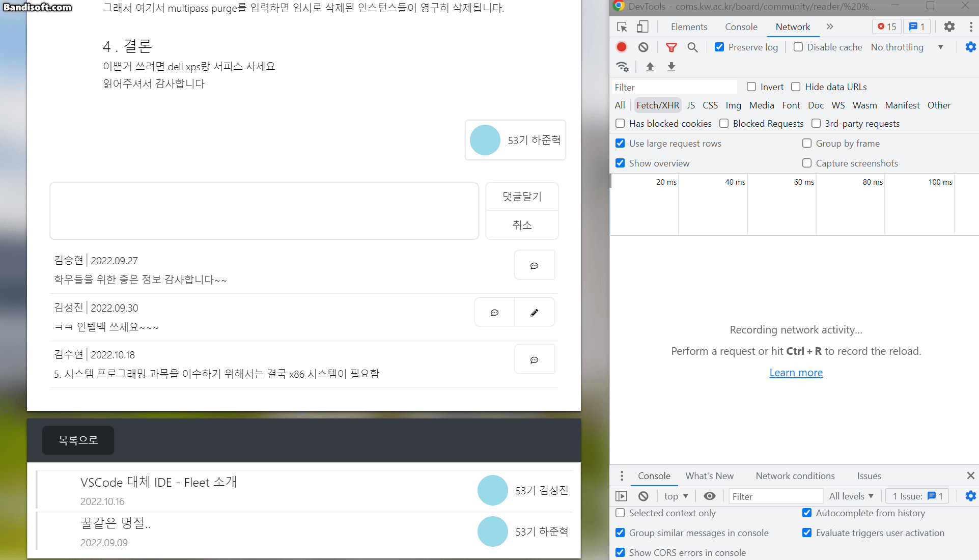Click the record network log button

(621, 47)
